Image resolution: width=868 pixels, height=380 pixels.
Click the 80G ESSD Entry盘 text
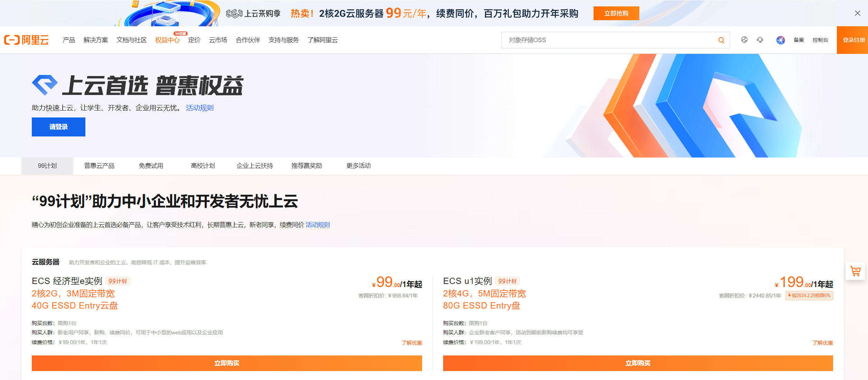pyautogui.click(x=482, y=306)
